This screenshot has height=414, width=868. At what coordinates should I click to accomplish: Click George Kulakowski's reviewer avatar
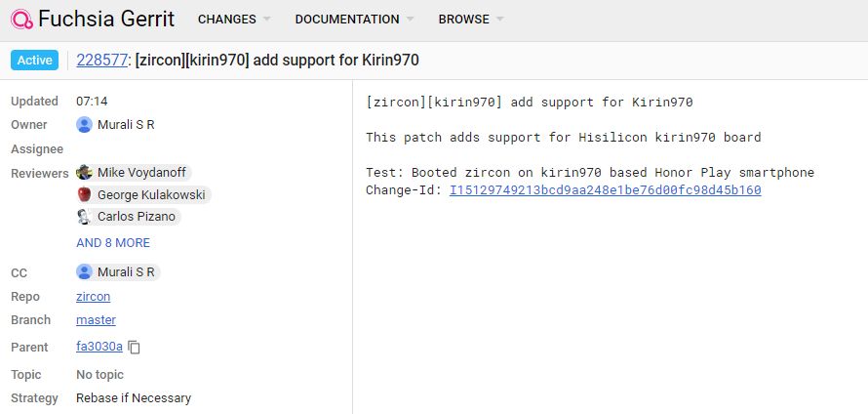(85, 195)
